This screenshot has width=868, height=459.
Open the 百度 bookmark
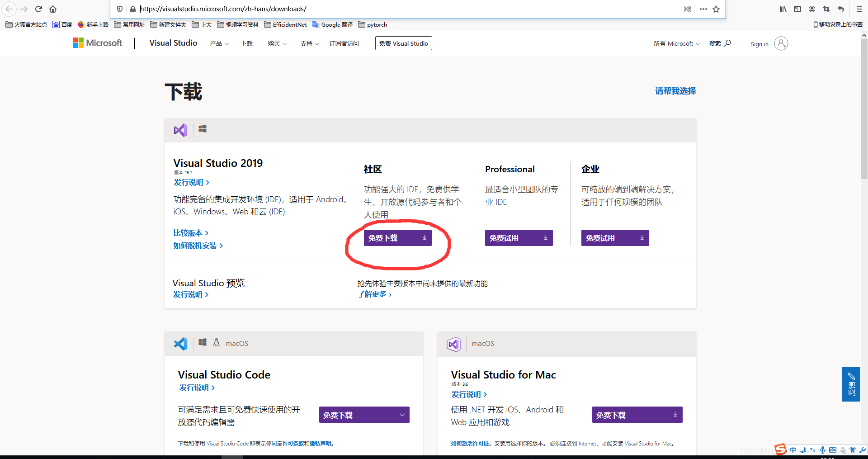click(x=62, y=24)
